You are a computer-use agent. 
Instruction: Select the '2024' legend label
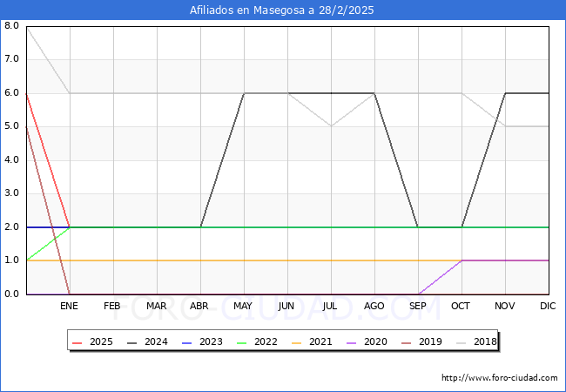pyautogui.click(x=156, y=341)
